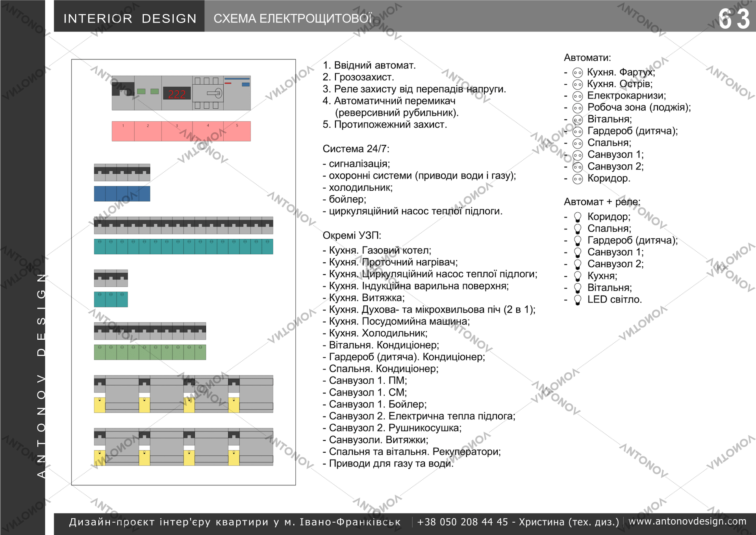Click the socket icon beside "Кухня. Острів"
Screen dimensions: 756x535
(577, 85)
